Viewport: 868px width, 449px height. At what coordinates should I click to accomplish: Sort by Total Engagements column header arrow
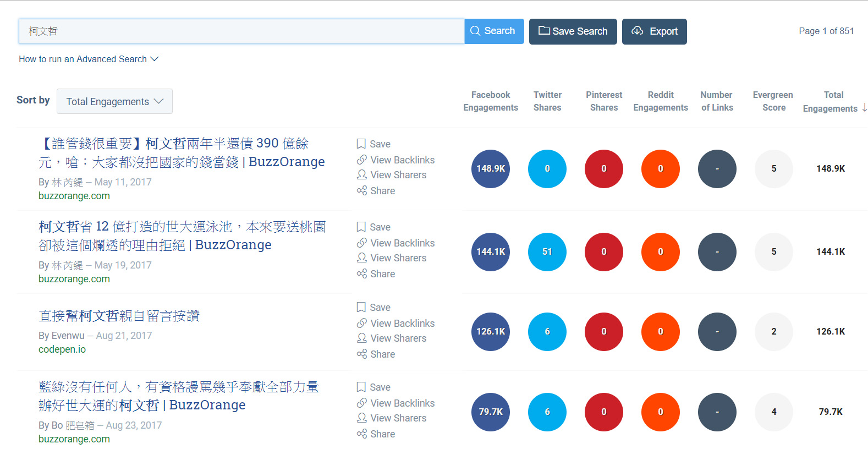(x=864, y=107)
